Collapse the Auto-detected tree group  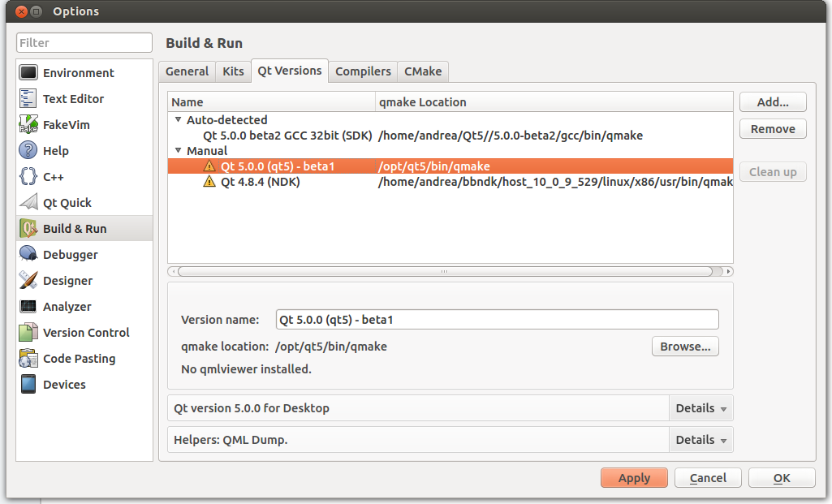(x=179, y=120)
